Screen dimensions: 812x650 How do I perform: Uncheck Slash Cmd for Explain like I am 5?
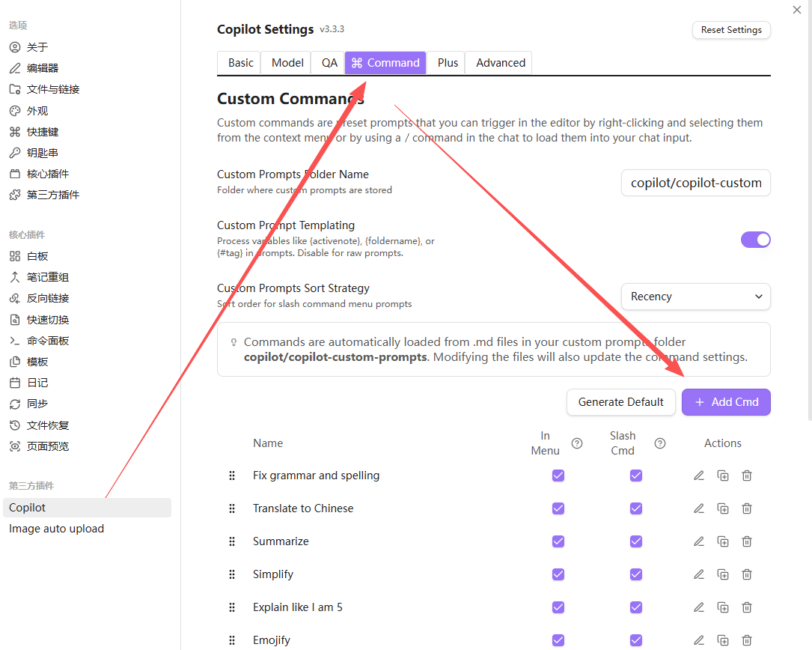[x=636, y=607]
